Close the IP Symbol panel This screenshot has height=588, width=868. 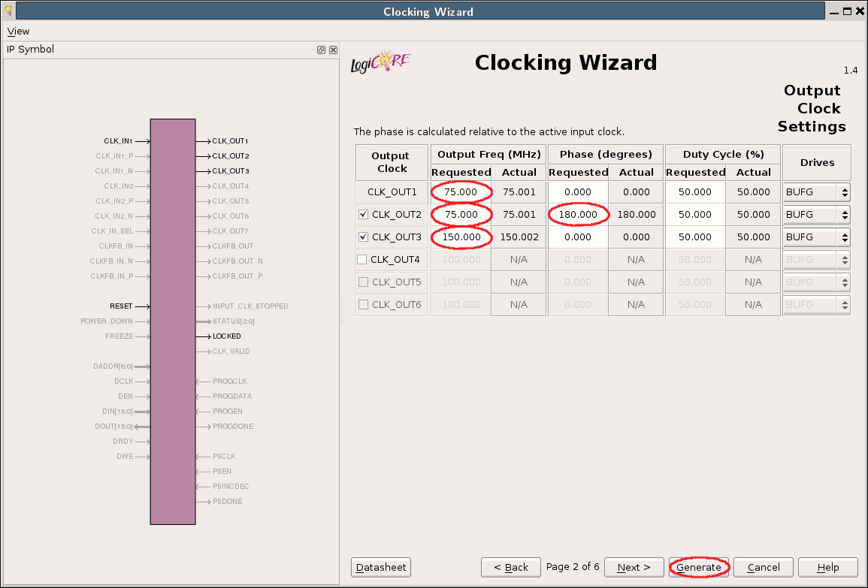coord(333,50)
